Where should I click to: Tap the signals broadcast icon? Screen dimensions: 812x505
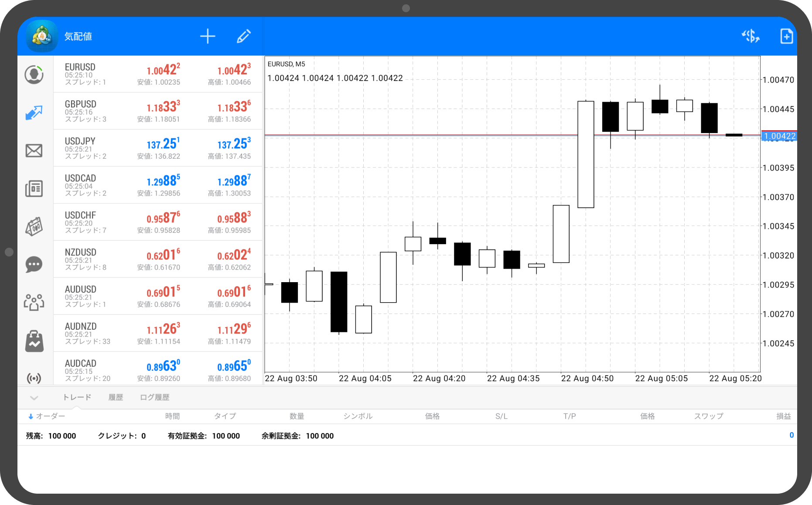tap(34, 378)
